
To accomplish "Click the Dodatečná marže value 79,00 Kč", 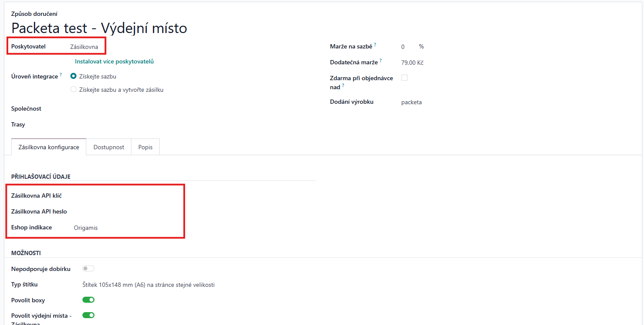I will [412, 63].
